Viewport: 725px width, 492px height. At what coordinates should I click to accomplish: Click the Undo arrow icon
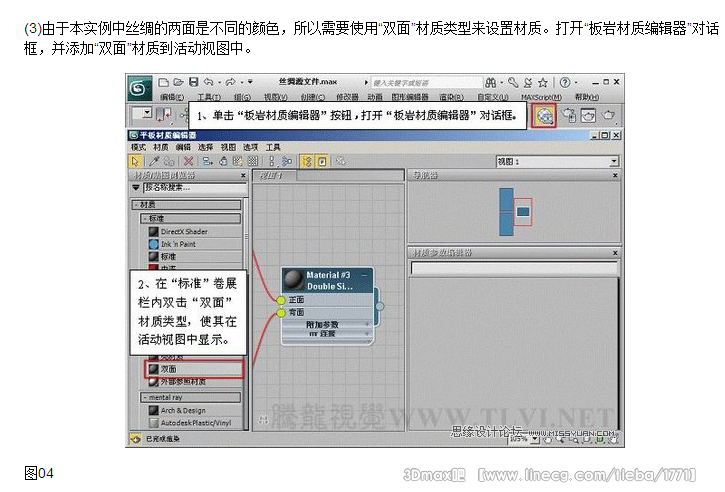[209, 82]
